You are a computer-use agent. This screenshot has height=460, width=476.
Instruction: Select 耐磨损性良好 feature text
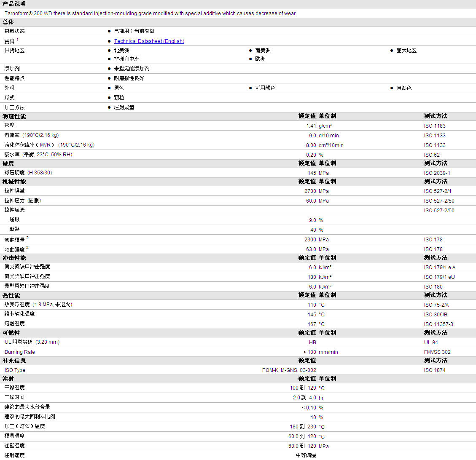point(129,78)
